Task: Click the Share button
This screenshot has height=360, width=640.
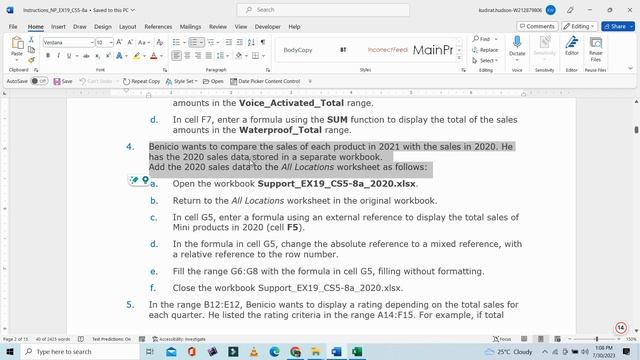Action: pos(618,27)
